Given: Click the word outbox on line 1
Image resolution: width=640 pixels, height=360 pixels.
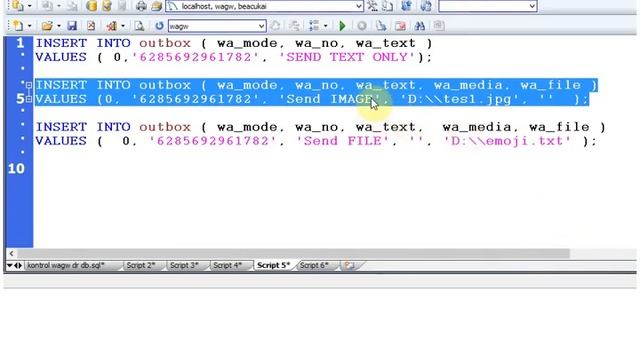Looking at the screenshot, I should tap(165, 43).
